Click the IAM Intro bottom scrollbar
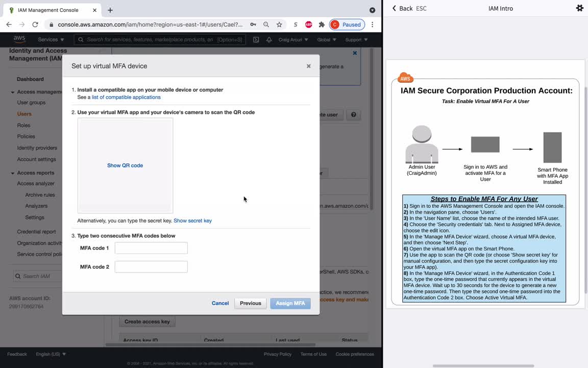The image size is (588, 368). tap(483, 365)
